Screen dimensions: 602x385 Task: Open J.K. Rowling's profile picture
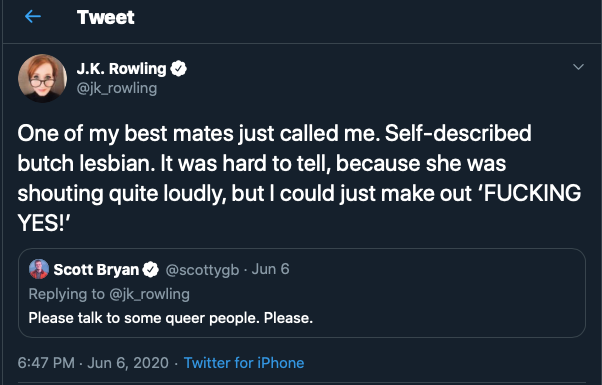tap(42, 78)
